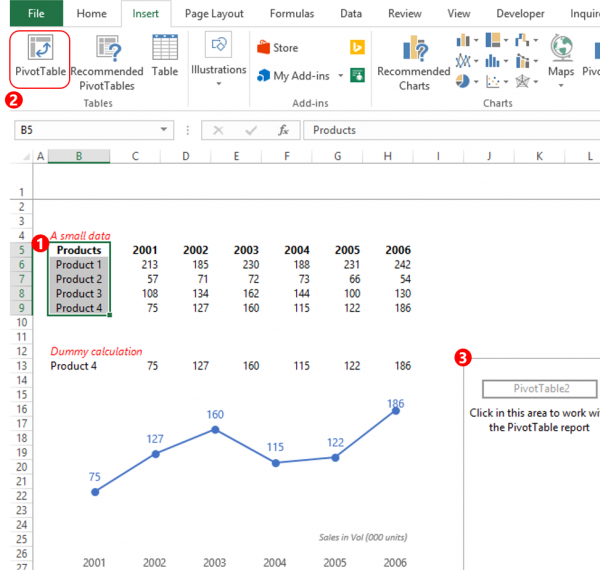Insert a Table from the ribbon

pos(165,58)
